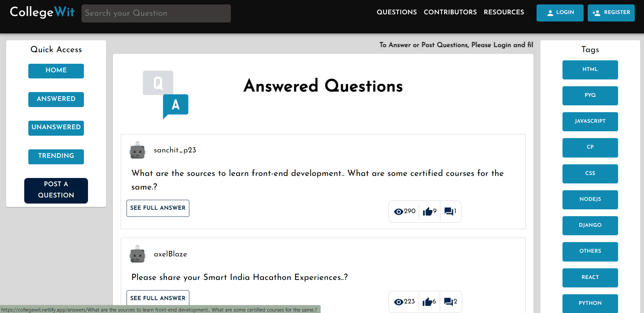The height and width of the screenshot is (313, 644).
Task: Focus the Search your Question field
Action: [x=156, y=13]
